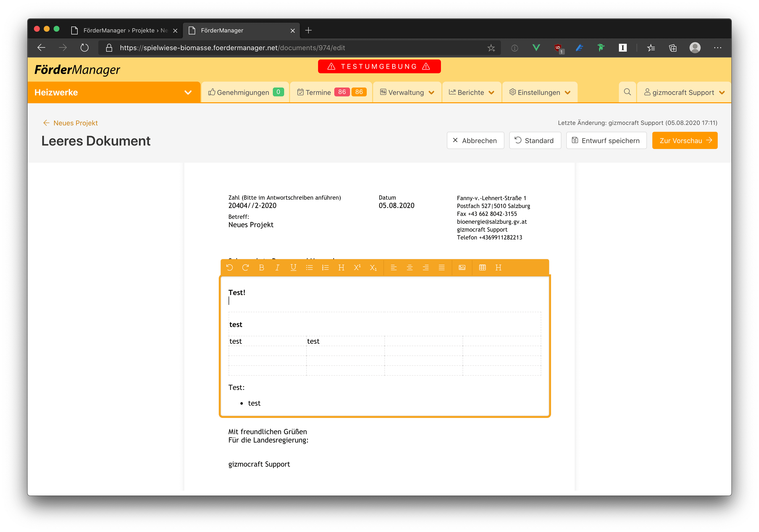Toggle bold formatting in the editor
Viewport: 759px width, 532px height.
tap(262, 267)
